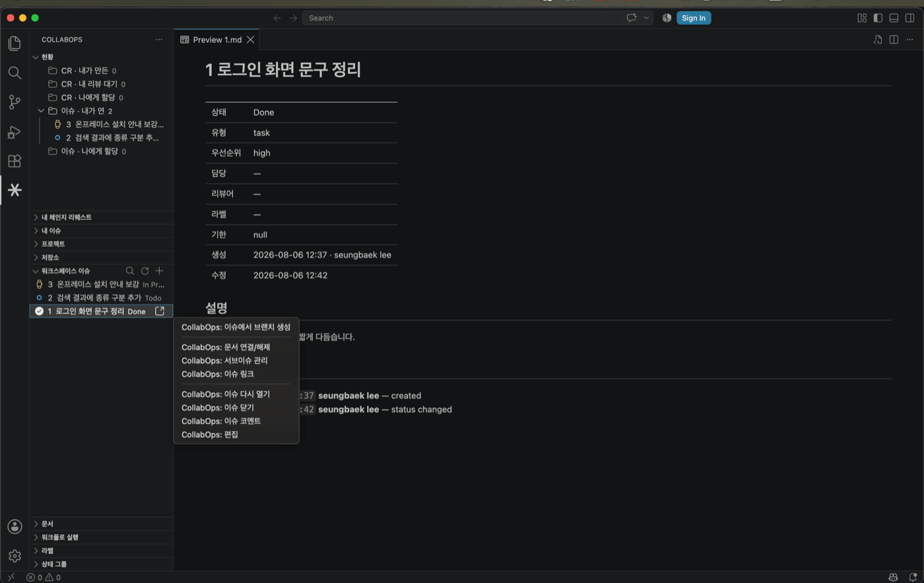The width and height of the screenshot is (924, 583).
Task: Click the split editor right icon
Action: (894, 40)
